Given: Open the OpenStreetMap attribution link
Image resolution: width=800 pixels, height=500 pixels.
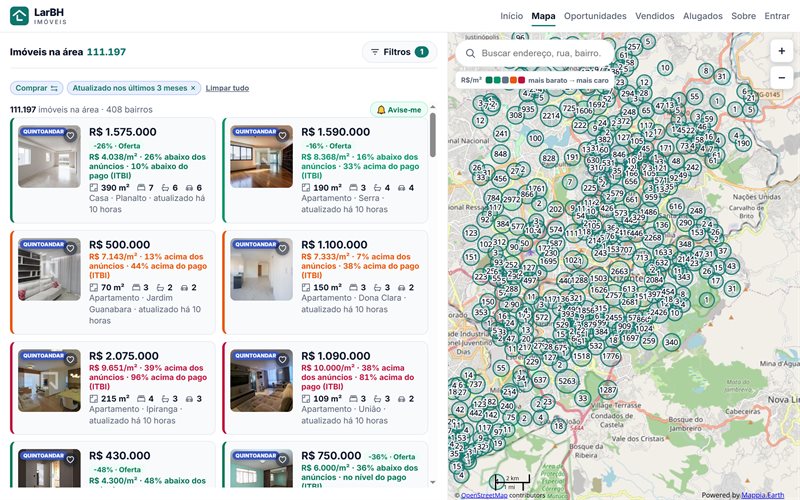Looking at the screenshot, I should [x=484, y=495].
